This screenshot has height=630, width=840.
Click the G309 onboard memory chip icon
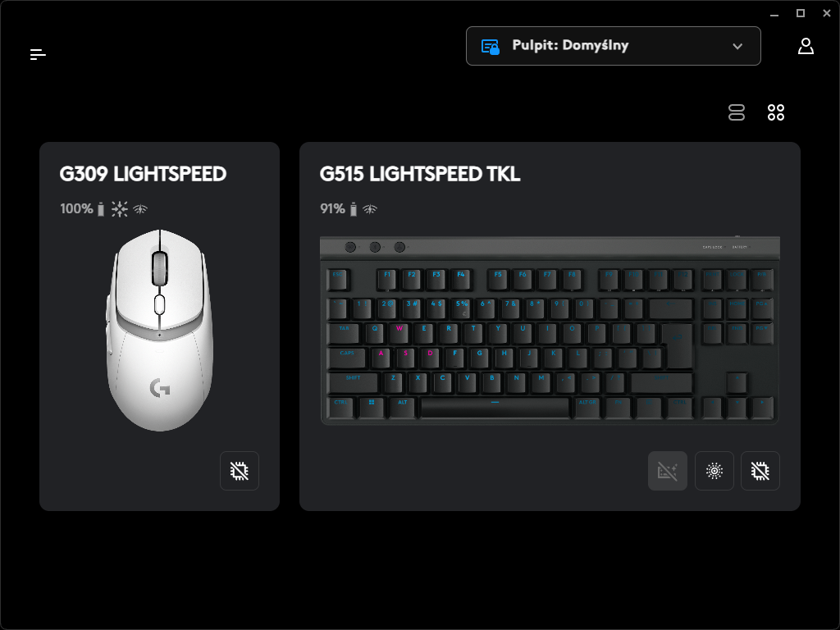240,471
